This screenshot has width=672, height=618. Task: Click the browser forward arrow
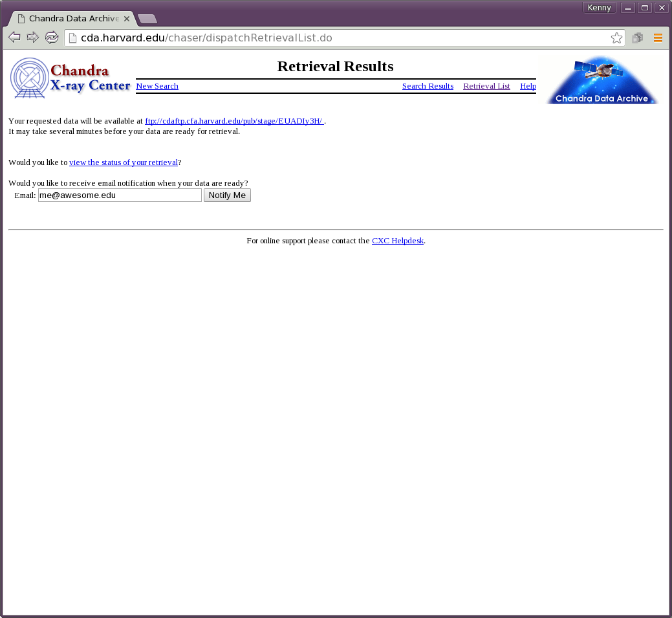[33, 38]
